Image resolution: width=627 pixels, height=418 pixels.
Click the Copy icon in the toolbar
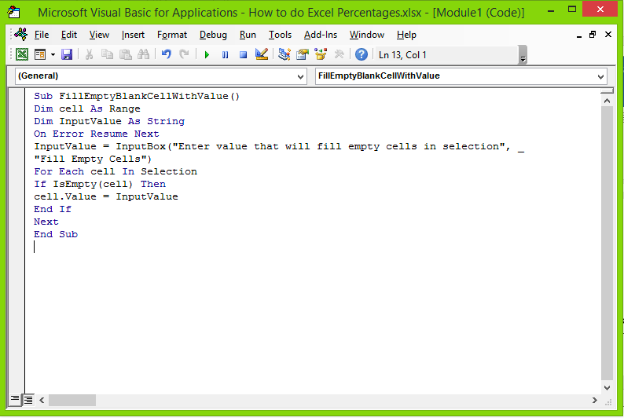tap(107, 54)
